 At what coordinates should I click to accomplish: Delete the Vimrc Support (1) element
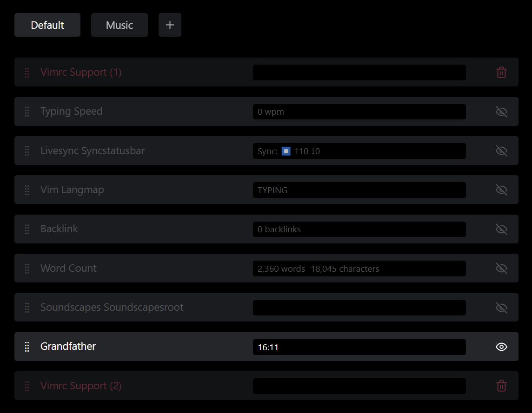(501, 72)
